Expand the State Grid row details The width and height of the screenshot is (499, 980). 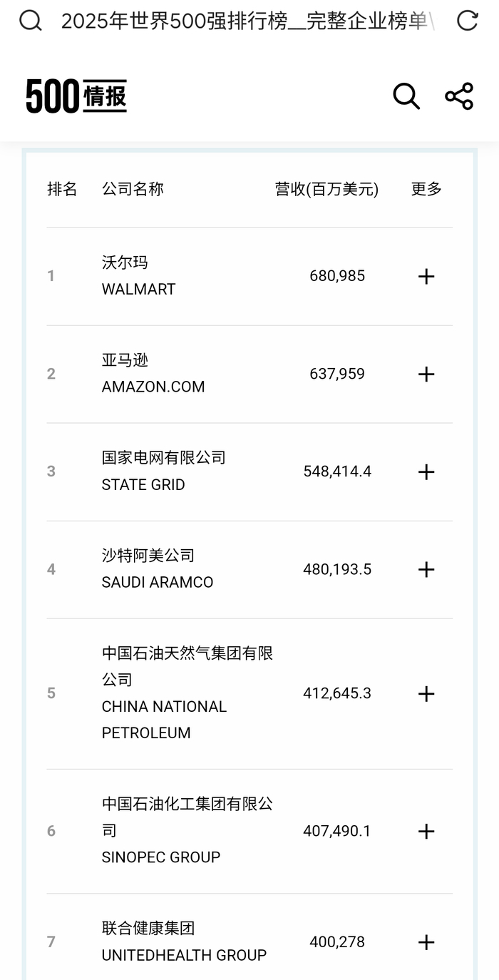click(426, 471)
